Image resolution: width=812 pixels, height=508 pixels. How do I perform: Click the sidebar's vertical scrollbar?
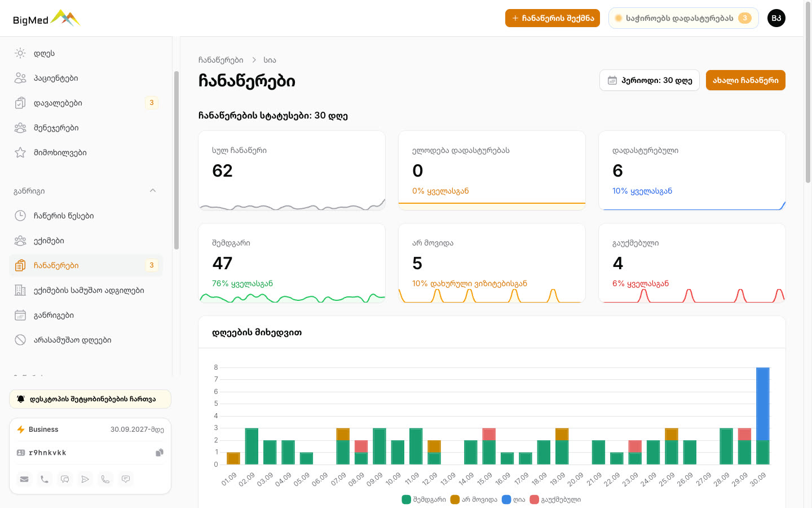(x=176, y=160)
